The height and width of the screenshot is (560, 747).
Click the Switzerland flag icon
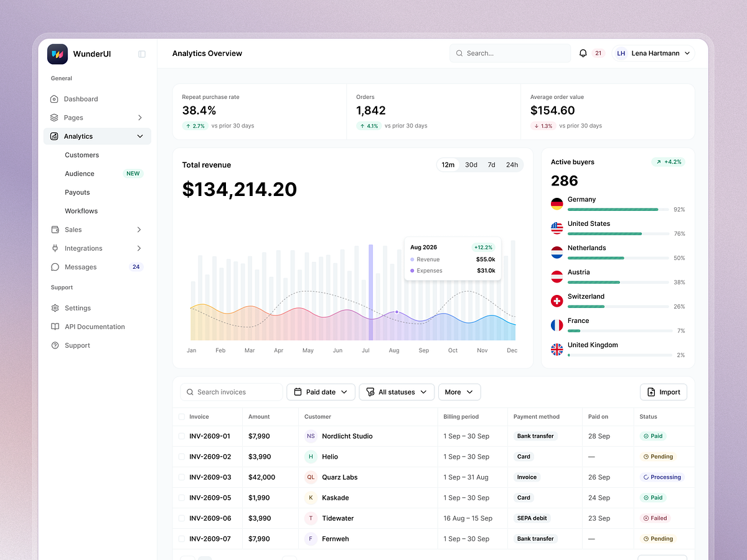pos(557,301)
